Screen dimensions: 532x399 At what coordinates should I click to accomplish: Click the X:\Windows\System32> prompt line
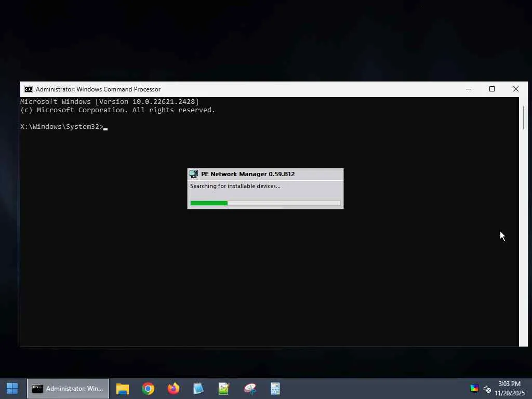click(64, 127)
